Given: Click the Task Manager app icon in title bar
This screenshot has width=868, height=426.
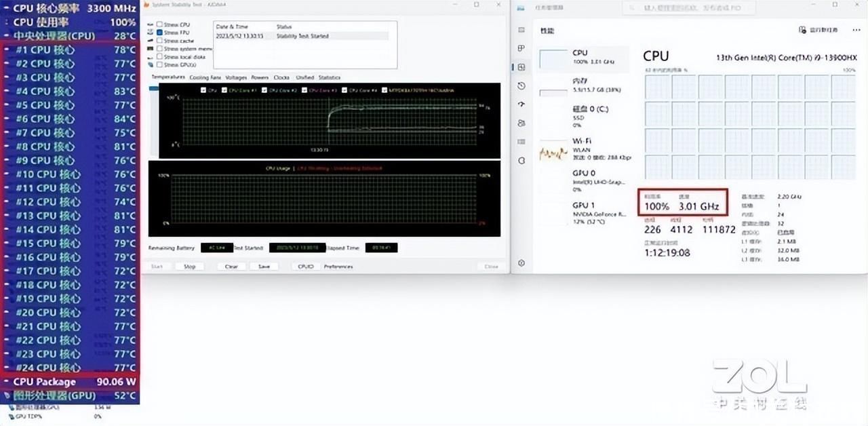Looking at the screenshot, I should click(x=521, y=7).
